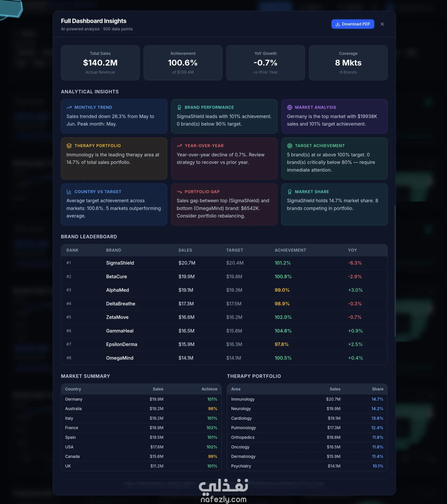Click the Immunology row in Therapy Portfolio
Viewport: 447px width, 504px height.
click(307, 399)
